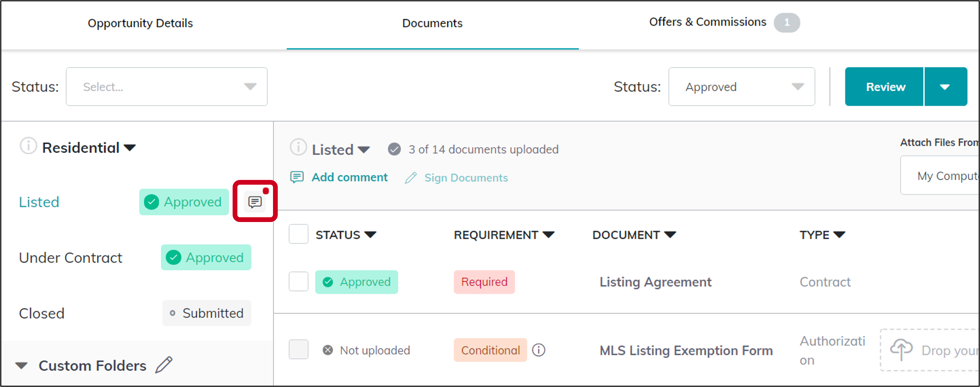Sort by the TYPE column
The image size is (980, 387).
pyautogui.click(x=822, y=235)
